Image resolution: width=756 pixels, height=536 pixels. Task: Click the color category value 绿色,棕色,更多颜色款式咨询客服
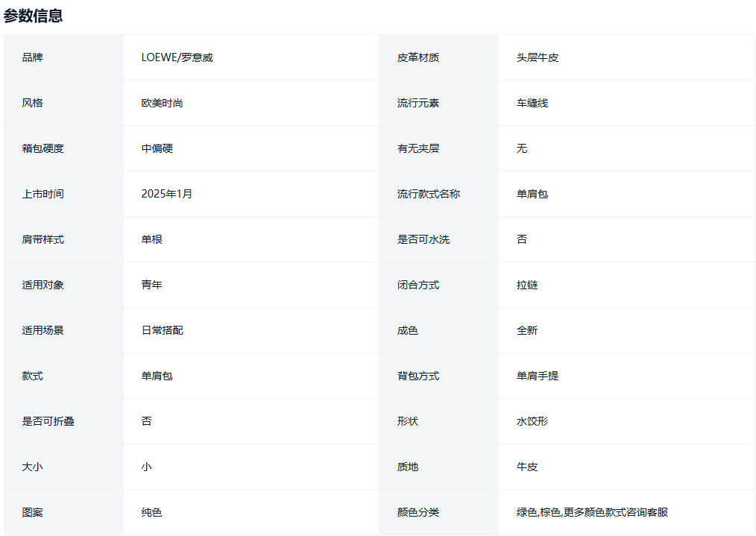tap(592, 512)
